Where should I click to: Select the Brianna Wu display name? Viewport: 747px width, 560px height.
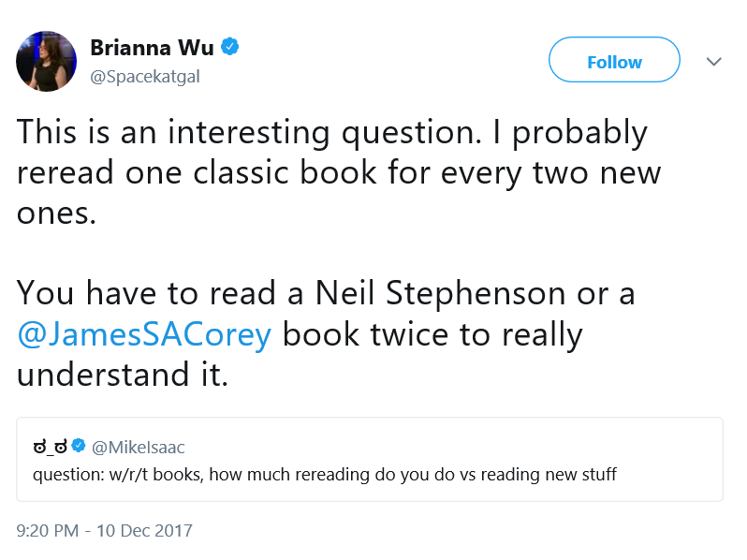pyautogui.click(x=152, y=47)
